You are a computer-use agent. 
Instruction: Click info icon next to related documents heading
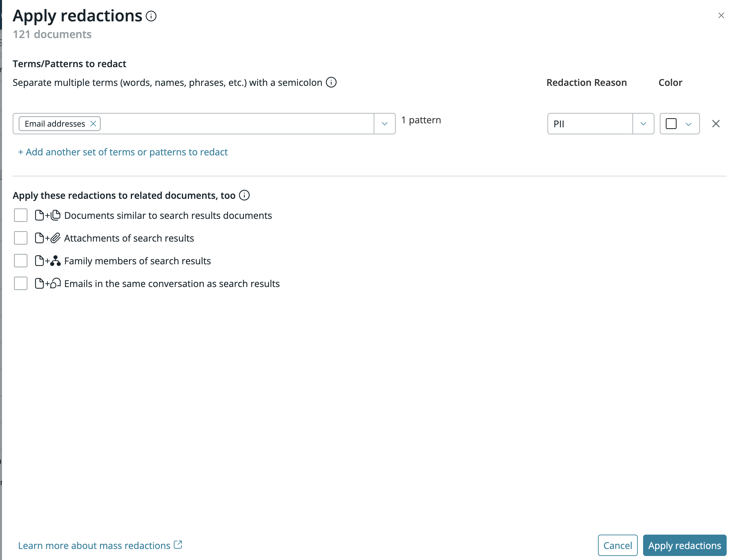tap(244, 195)
